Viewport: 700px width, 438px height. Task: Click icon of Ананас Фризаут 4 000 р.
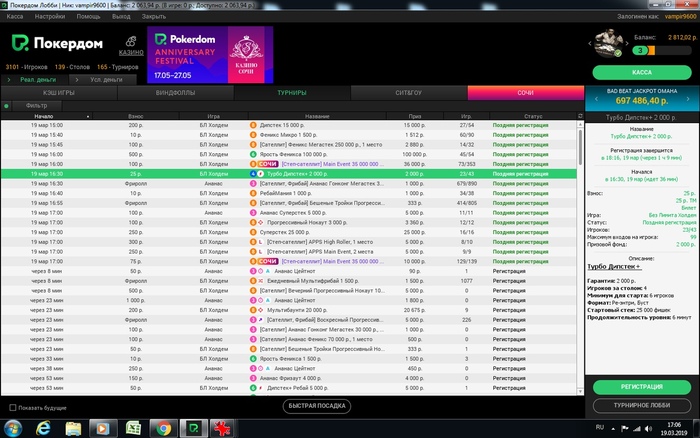point(253,378)
